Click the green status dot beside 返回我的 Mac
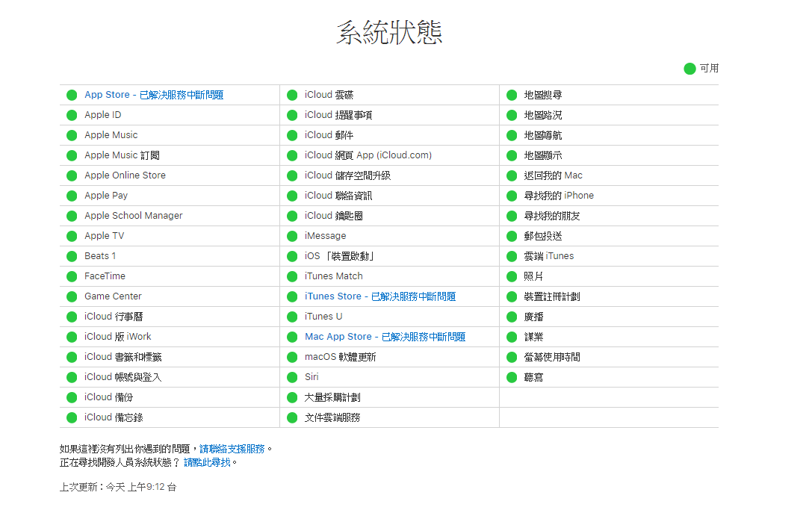 coord(512,175)
